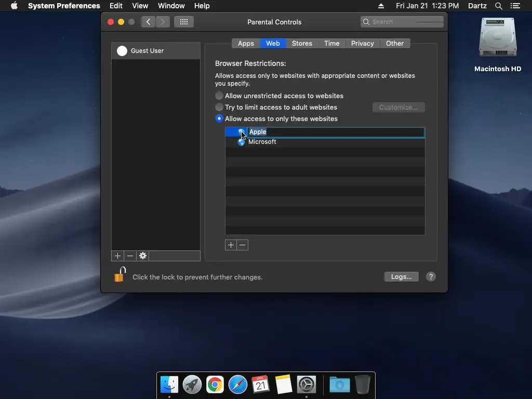532x399 pixels.
Task: Open the gear action menu under user list
Action: tap(143, 256)
